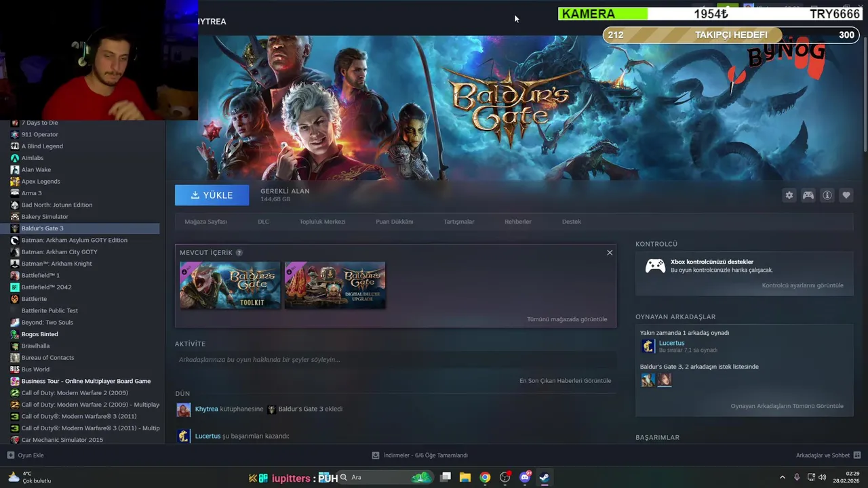Click the Bogos Binted icon
This screenshot has width=868, height=488.
point(15,334)
